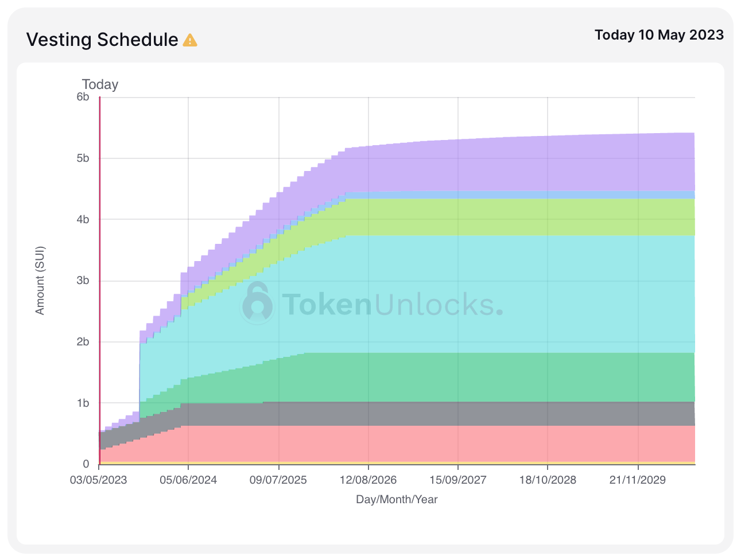The height and width of the screenshot is (560, 737).
Task: Click the "Today 10 May 2023" date text
Action: pos(659,35)
